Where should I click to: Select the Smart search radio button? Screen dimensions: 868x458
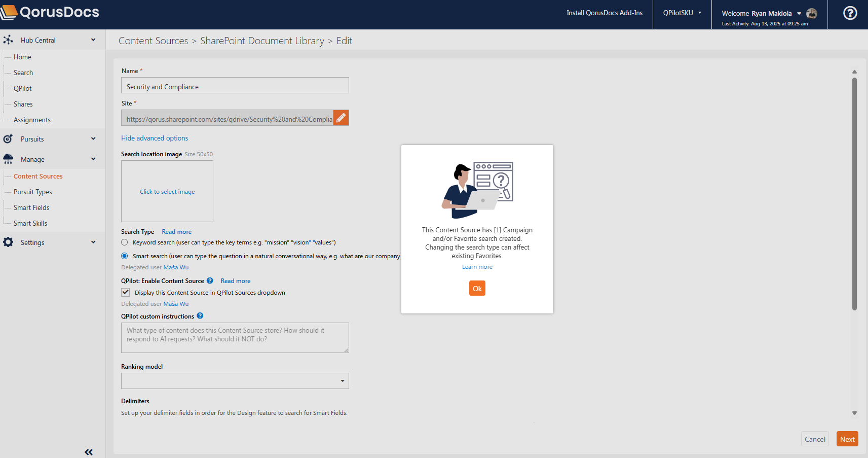pyautogui.click(x=124, y=256)
